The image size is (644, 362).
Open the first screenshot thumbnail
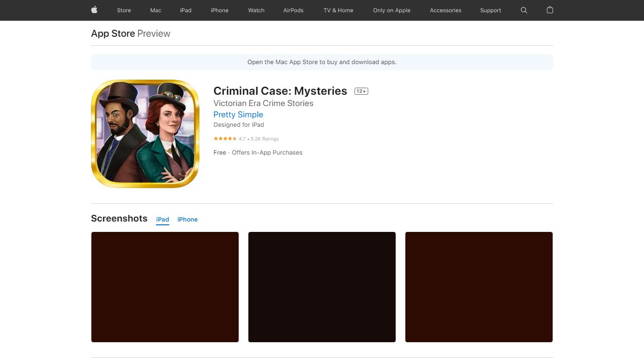coord(165,287)
